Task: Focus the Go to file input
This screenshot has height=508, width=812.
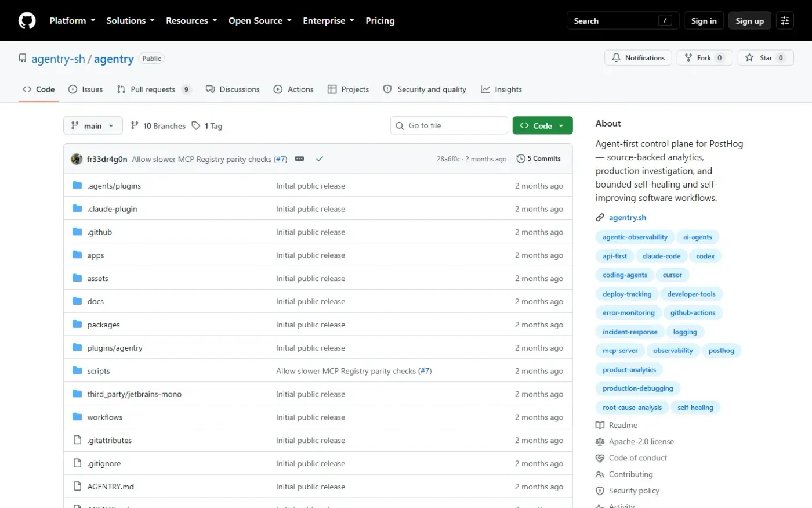Action: pyautogui.click(x=449, y=125)
